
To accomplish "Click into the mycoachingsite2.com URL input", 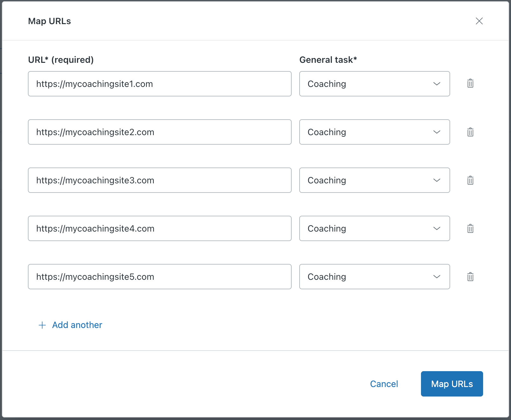I will pyautogui.click(x=159, y=132).
